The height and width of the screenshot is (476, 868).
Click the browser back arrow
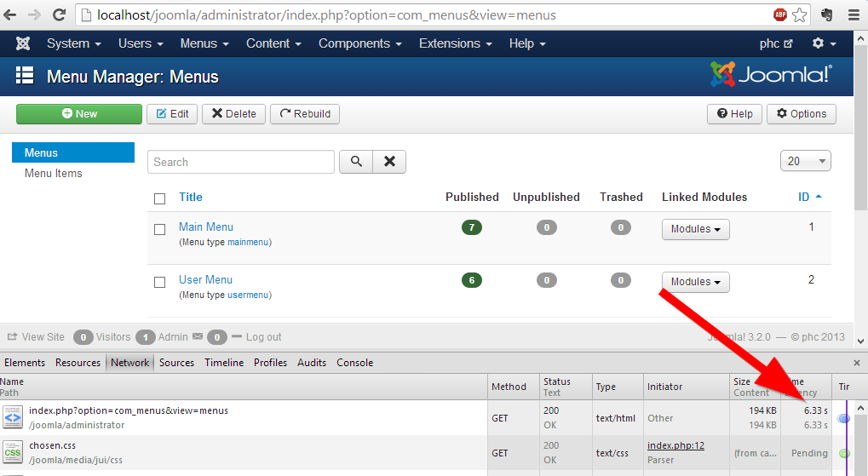pyautogui.click(x=10, y=15)
